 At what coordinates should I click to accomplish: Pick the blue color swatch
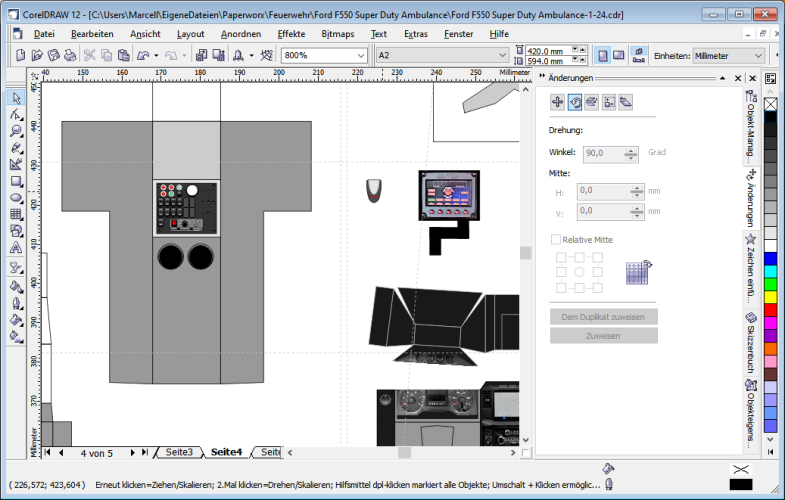point(770,259)
